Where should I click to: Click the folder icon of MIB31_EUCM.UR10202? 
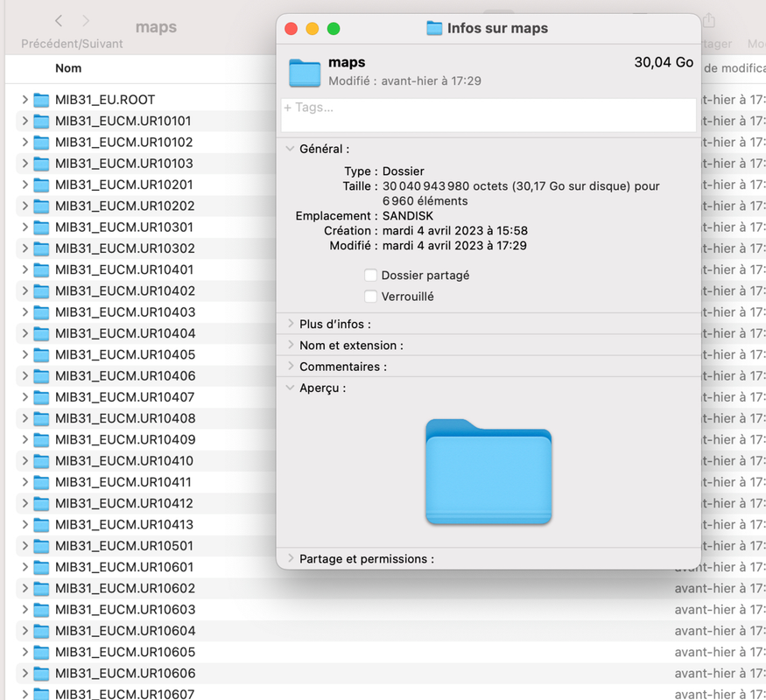41,206
